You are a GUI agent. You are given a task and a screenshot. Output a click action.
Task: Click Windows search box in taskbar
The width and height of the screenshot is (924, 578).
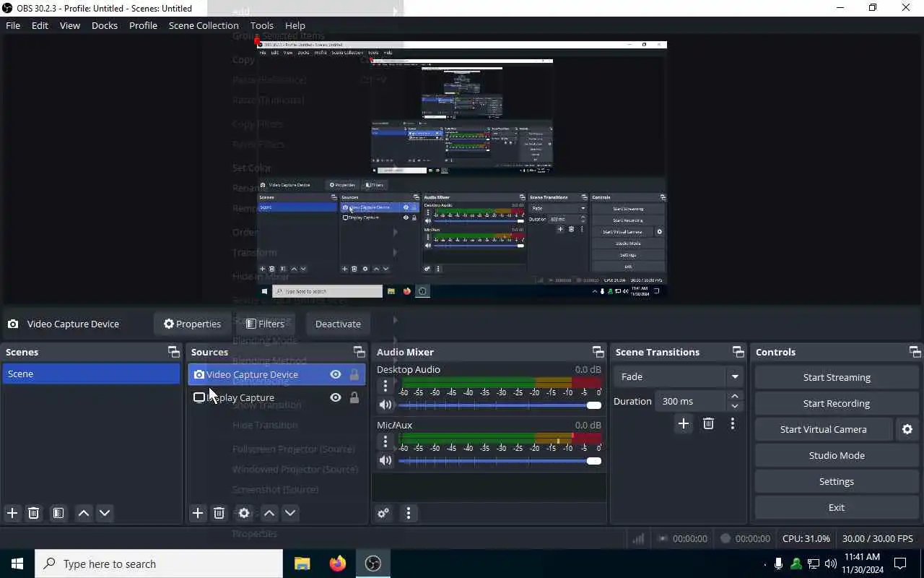(159, 564)
